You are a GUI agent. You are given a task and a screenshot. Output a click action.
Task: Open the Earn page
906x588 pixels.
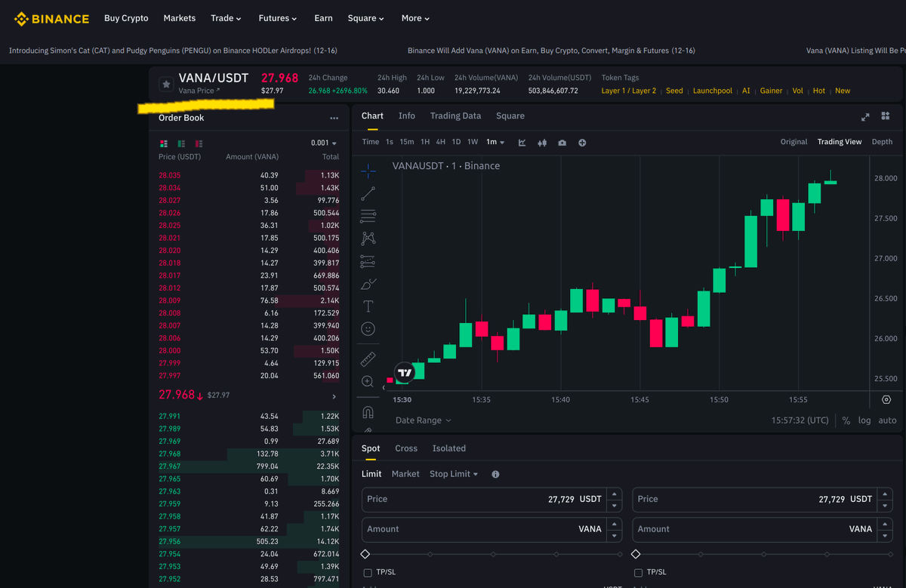click(x=323, y=18)
